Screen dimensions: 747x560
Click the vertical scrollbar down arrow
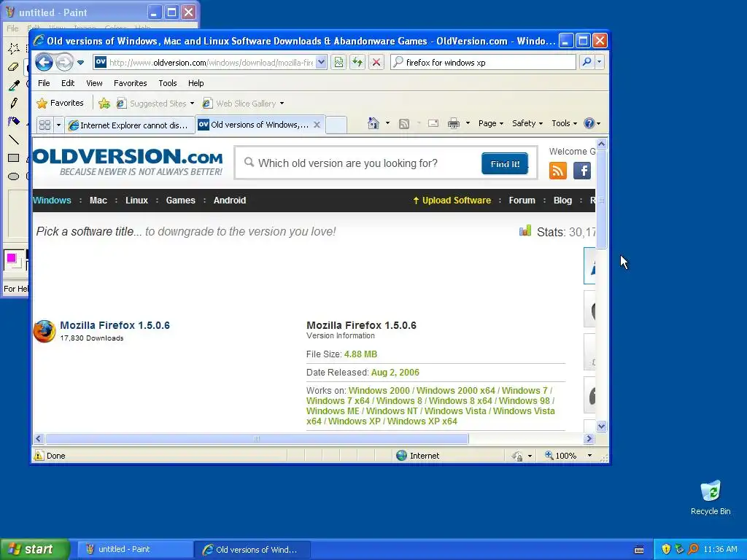[601, 426]
